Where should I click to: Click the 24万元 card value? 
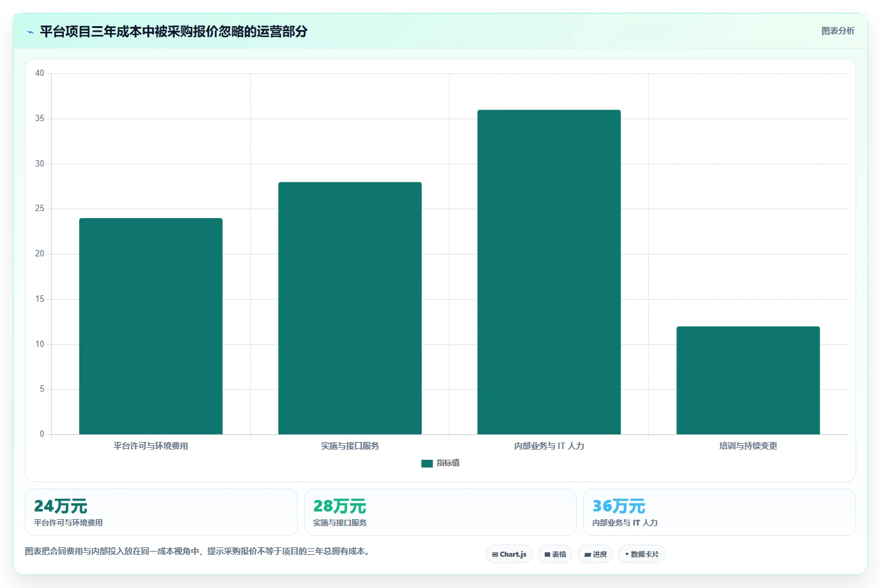point(61,506)
